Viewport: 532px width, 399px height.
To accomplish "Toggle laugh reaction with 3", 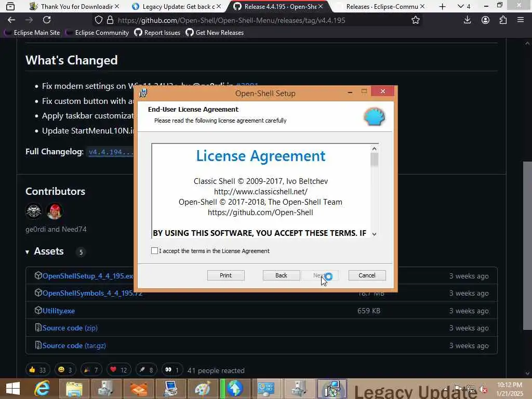I will pyautogui.click(x=65, y=370).
